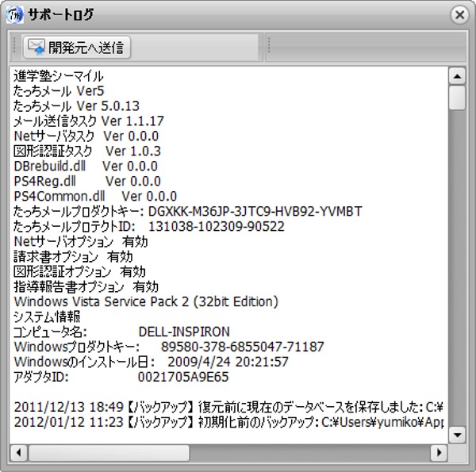Click the horizontal scrollbar left arrow
The height and width of the screenshot is (472, 476).
[x=19, y=453]
